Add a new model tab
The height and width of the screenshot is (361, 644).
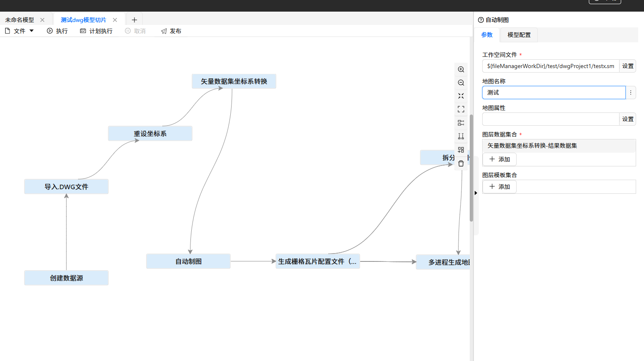(134, 20)
